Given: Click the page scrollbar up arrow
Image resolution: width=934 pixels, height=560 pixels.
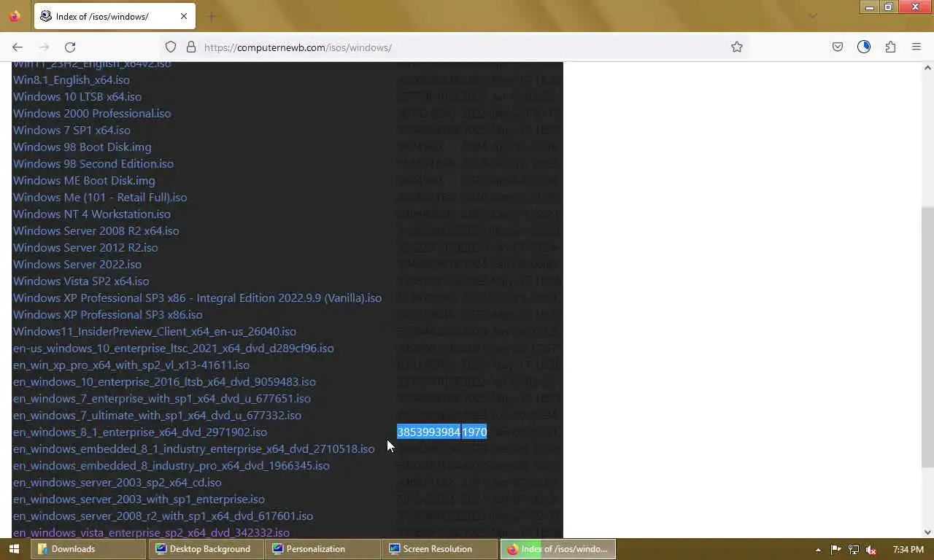Looking at the screenshot, I should (x=927, y=68).
